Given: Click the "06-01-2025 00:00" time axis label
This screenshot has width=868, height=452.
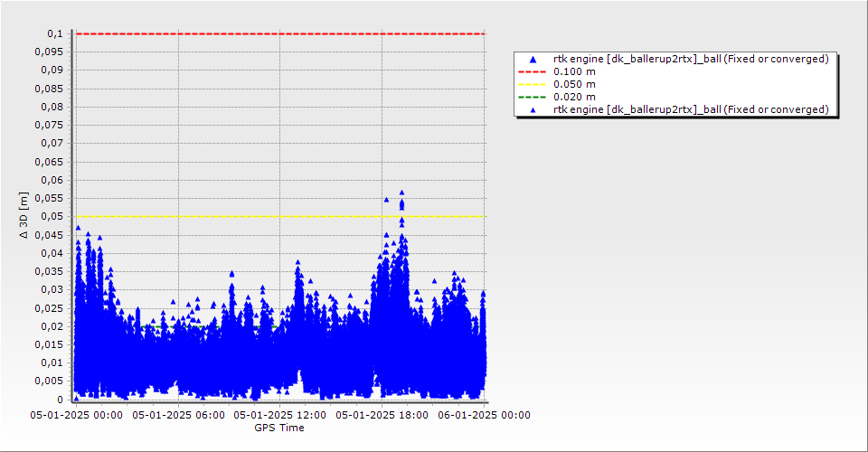Looking at the screenshot, I should 484,415.
